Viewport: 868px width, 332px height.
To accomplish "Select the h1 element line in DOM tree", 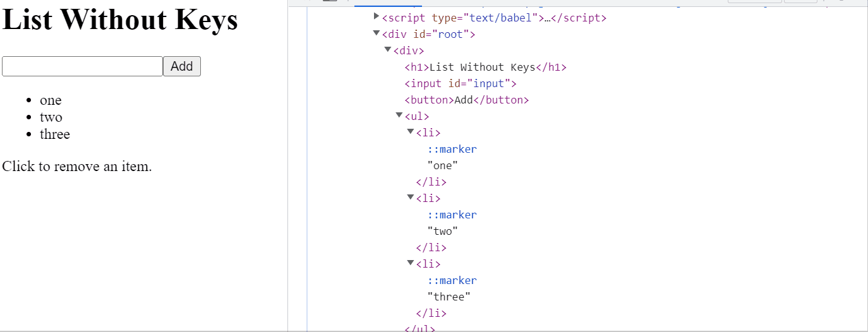I will pos(486,67).
